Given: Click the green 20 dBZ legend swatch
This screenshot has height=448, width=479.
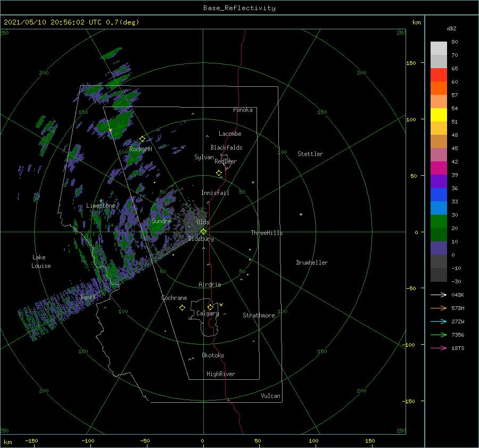Looking at the screenshot, I should tap(439, 221).
